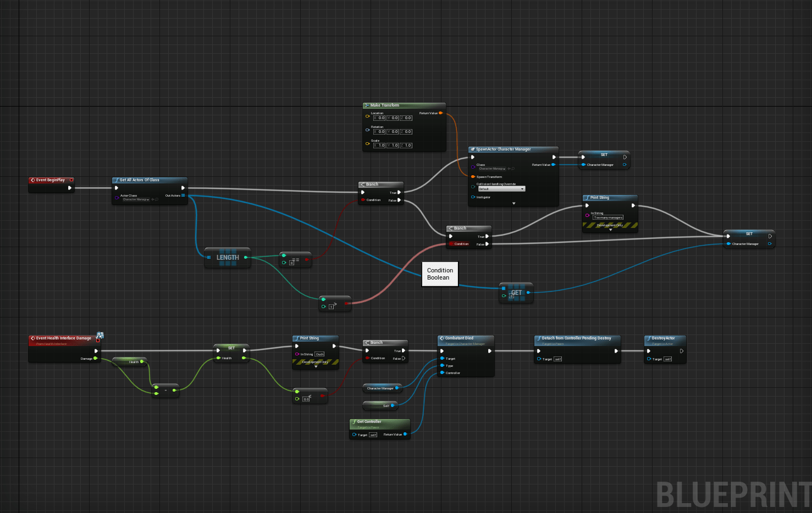Image resolution: width=812 pixels, height=513 pixels.
Task: Click Make Transform Return Value pin
Action: tap(440, 113)
